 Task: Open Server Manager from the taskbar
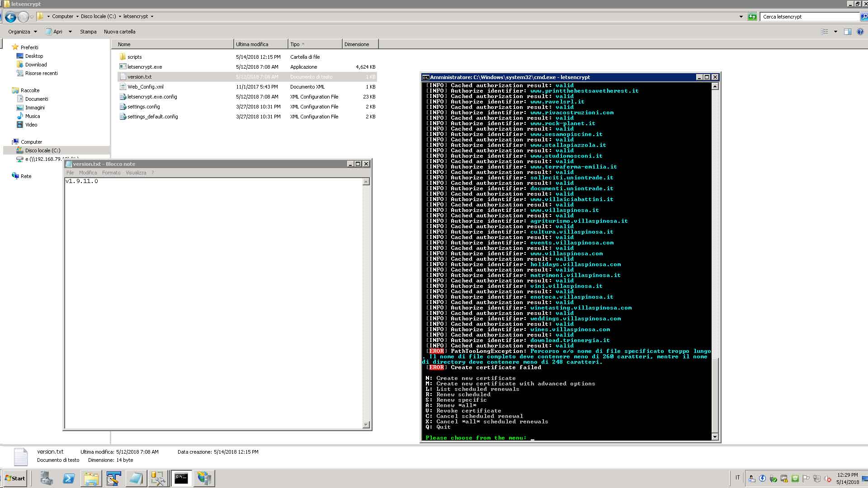coord(47,479)
